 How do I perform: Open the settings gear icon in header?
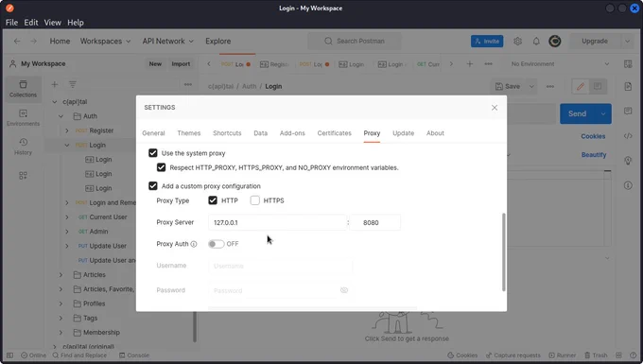click(x=517, y=41)
